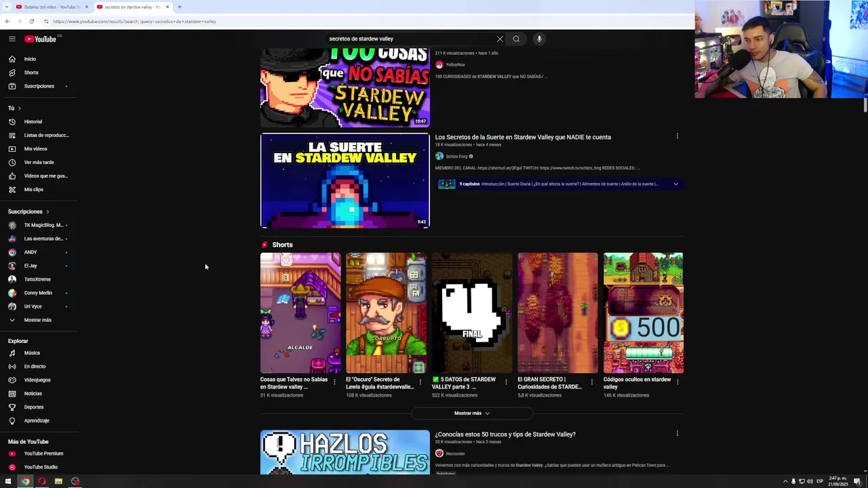The width and height of the screenshot is (868, 488).
Task: Play the 5 DATOS de Stardew Valley short
Action: [472, 313]
